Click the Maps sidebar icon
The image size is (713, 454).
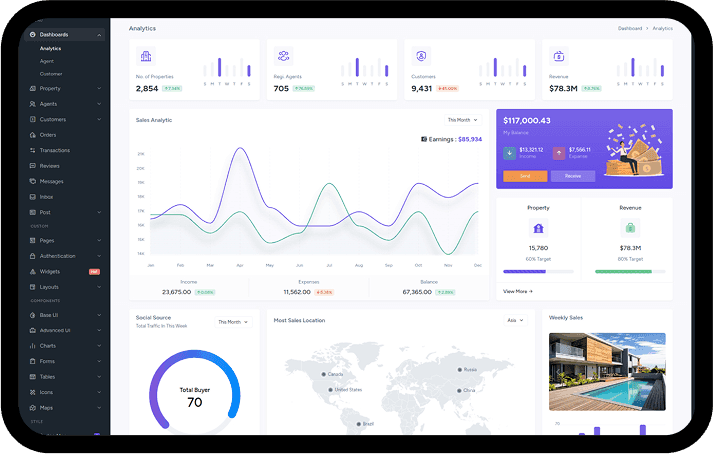(x=33, y=408)
